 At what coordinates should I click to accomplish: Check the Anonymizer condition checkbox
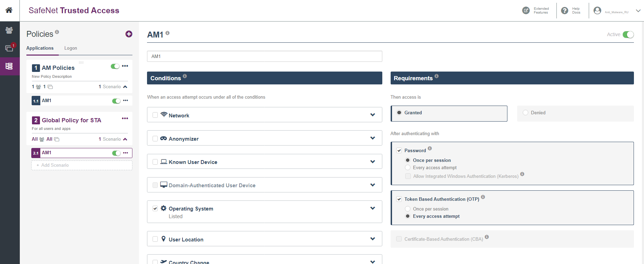tap(155, 139)
